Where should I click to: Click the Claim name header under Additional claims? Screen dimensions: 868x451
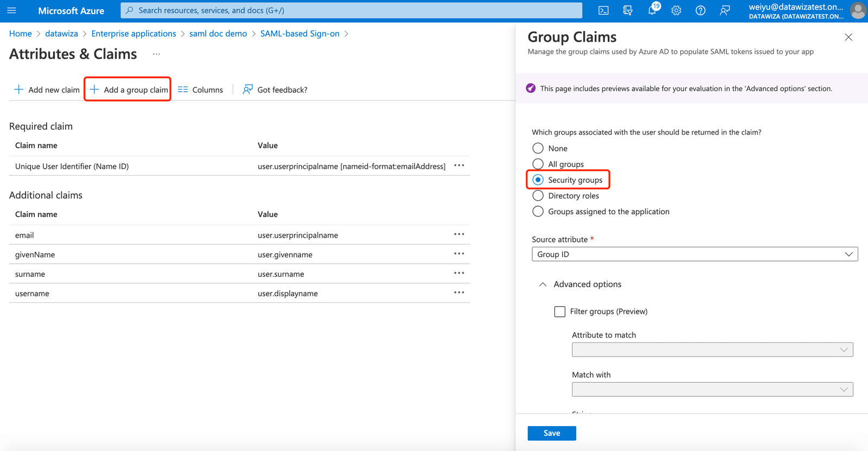tap(36, 214)
